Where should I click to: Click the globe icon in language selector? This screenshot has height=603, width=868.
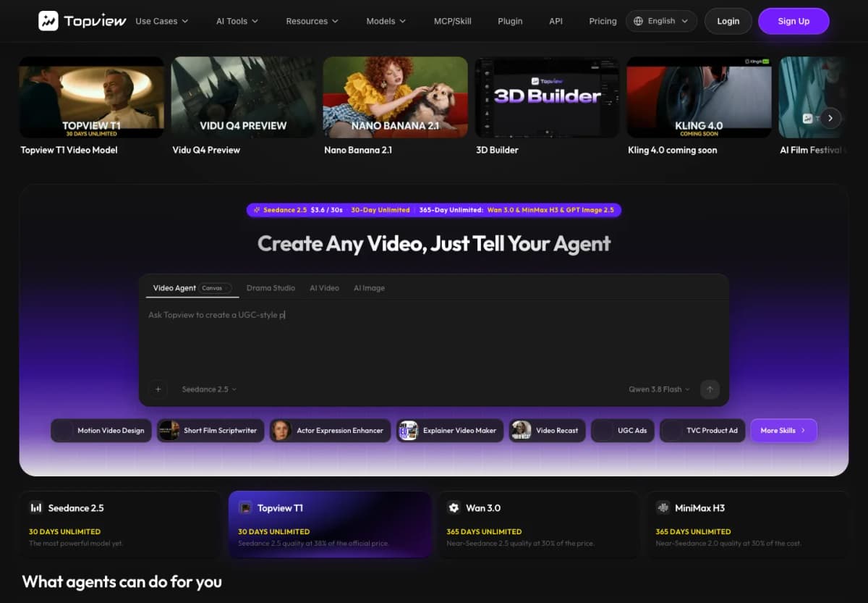[638, 21]
